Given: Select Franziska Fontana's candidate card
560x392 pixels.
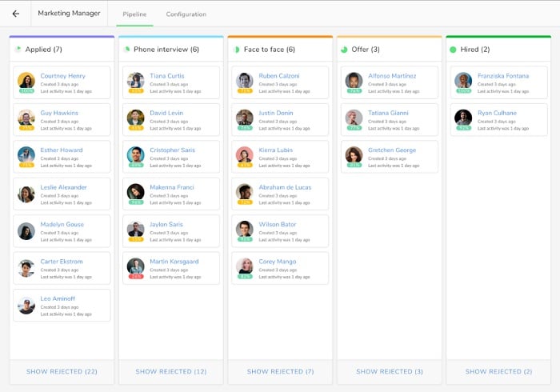Looking at the screenshot, I should (x=498, y=82).
